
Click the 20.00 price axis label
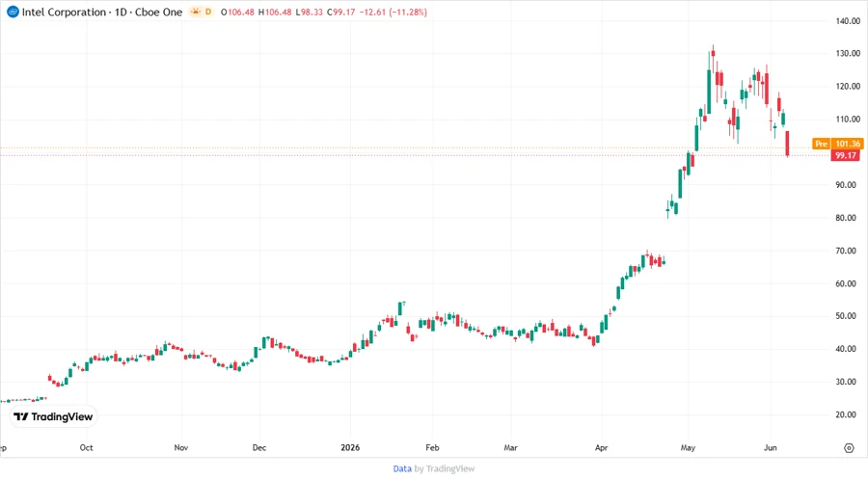847,414
